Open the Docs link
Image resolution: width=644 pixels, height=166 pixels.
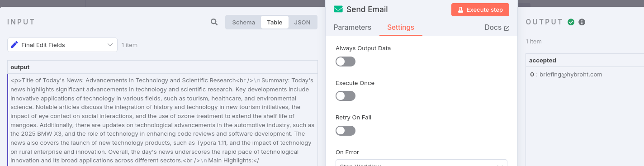[x=493, y=27]
